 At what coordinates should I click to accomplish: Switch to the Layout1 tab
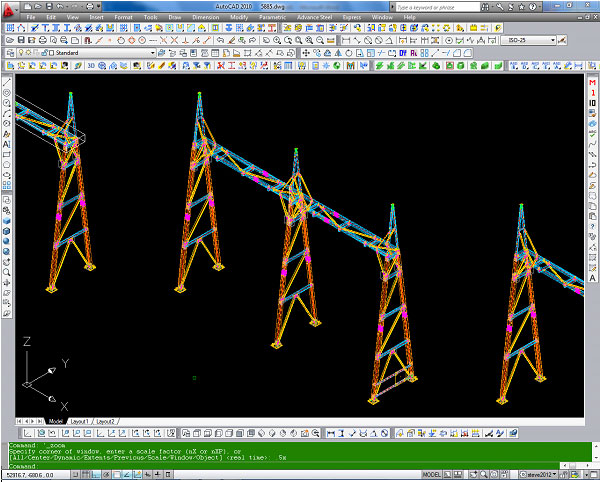(x=78, y=421)
